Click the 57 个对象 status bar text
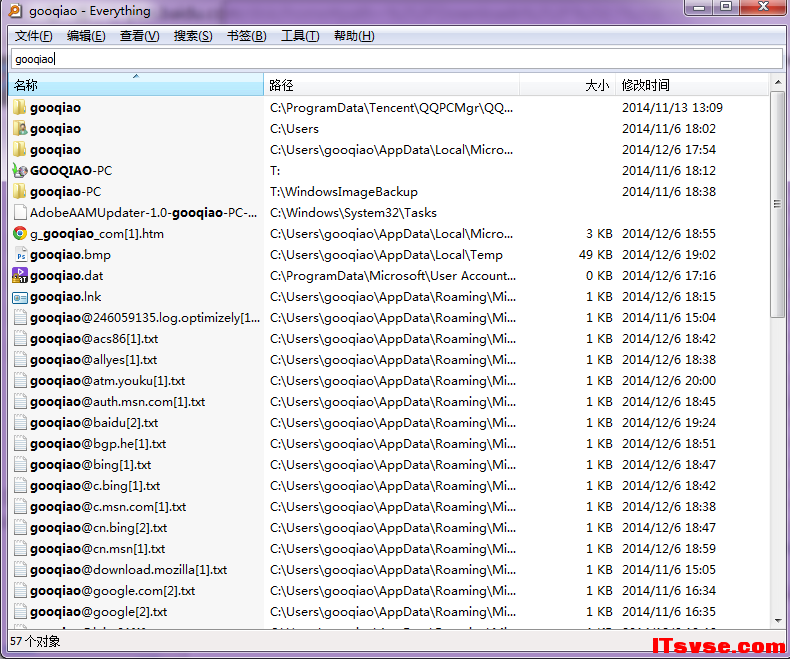790x659 pixels. click(35, 641)
